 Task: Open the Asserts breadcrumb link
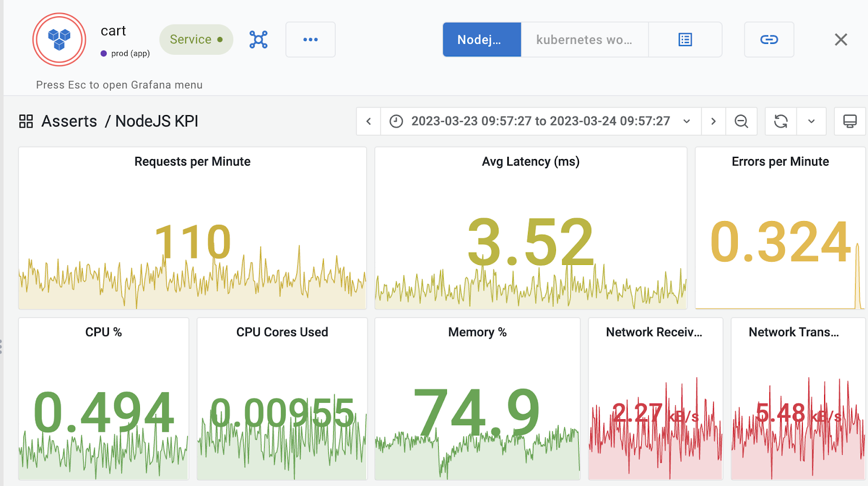tap(69, 121)
